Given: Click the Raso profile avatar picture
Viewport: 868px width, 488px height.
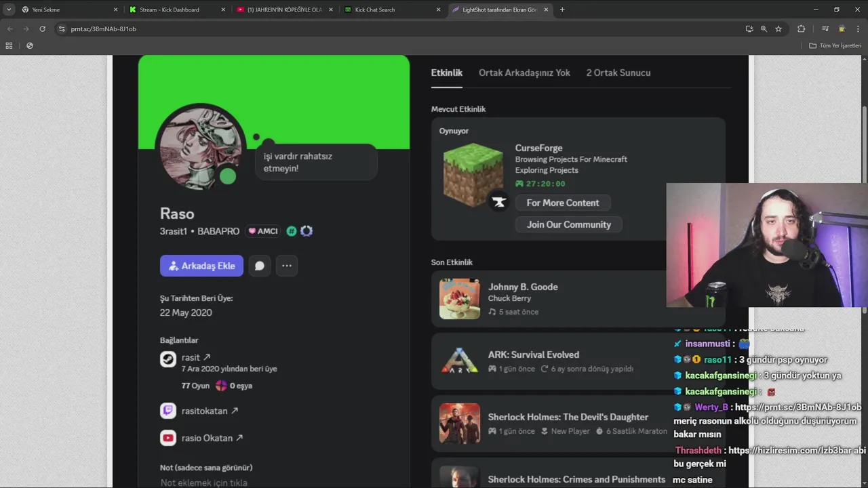Looking at the screenshot, I should point(200,148).
